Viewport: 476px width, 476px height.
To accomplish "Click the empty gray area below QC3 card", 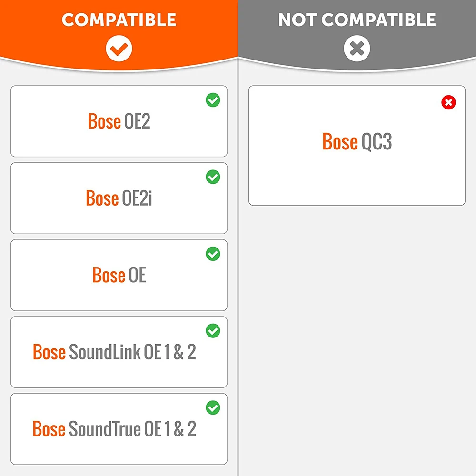I will (357, 333).
